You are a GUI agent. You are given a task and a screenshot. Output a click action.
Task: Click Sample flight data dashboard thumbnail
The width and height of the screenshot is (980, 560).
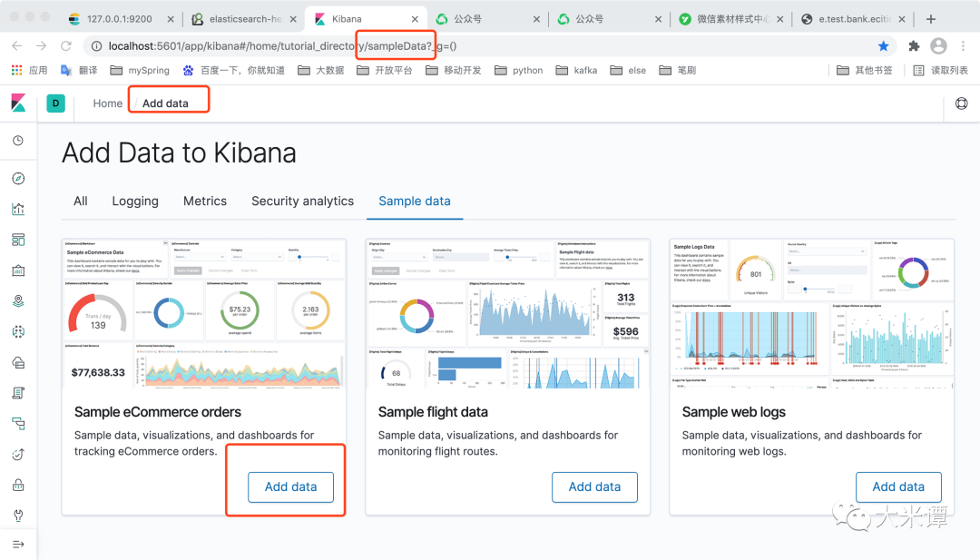pyautogui.click(x=507, y=314)
